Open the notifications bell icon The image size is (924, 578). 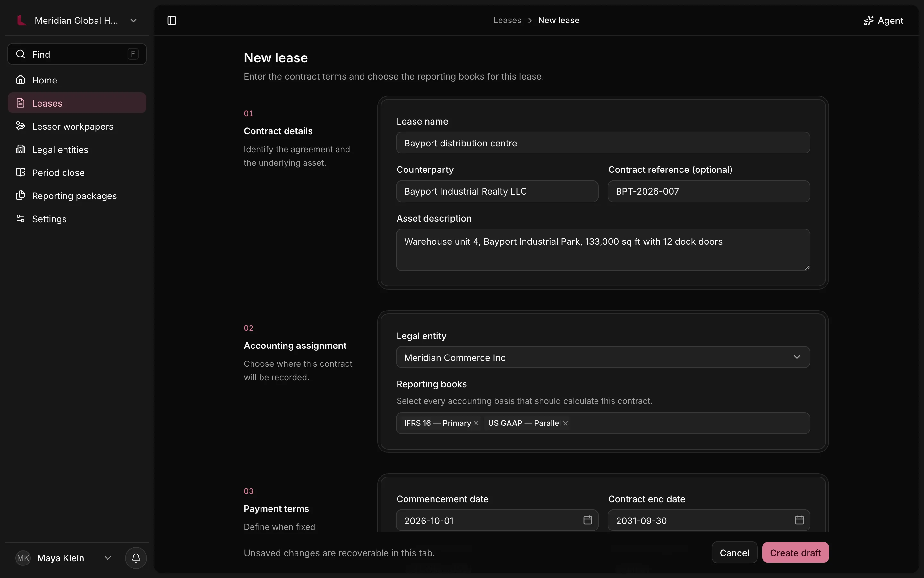(136, 558)
